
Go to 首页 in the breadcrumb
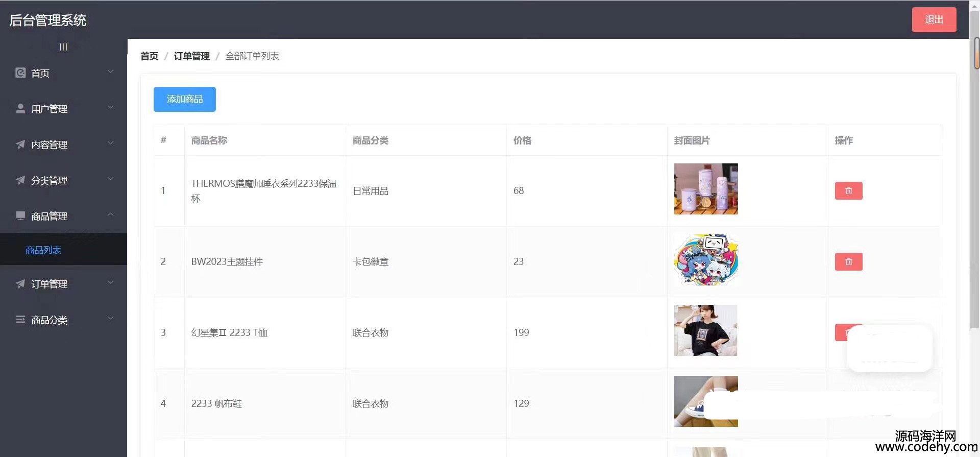pos(150,56)
